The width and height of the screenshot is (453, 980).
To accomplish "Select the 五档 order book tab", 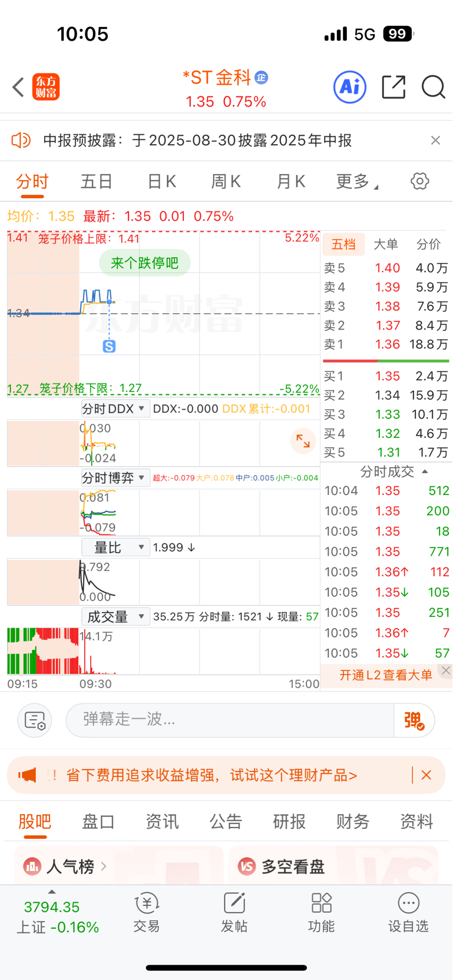I will pyautogui.click(x=343, y=244).
